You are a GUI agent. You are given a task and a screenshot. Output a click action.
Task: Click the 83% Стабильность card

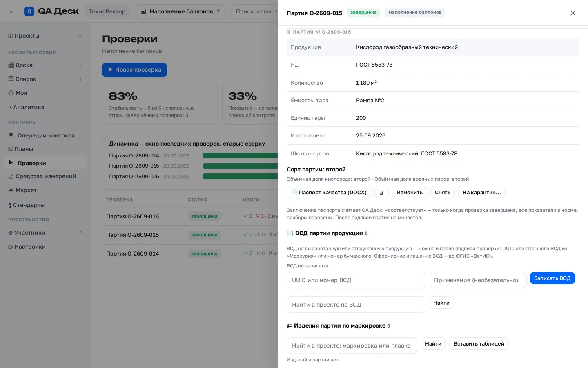pos(160,104)
